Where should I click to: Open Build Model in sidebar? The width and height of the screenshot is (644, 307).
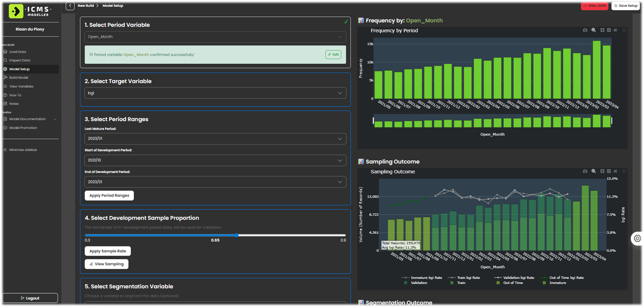tap(18, 78)
